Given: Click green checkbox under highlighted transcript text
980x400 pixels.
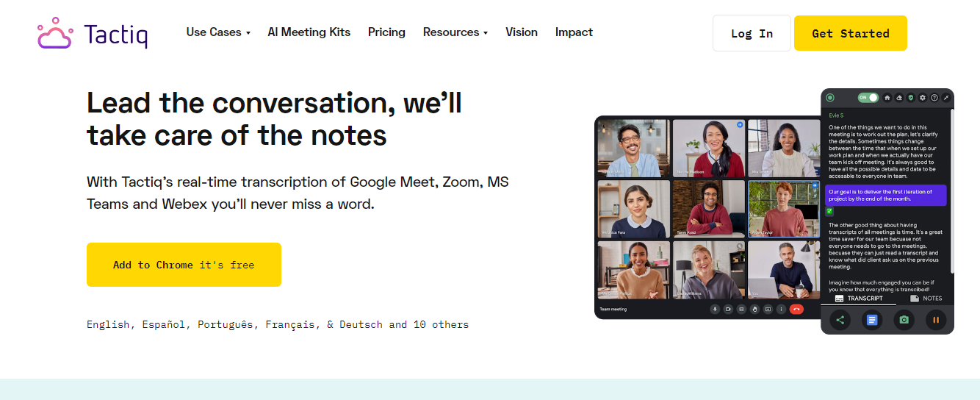Looking at the screenshot, I should click(x=830, y=210).
